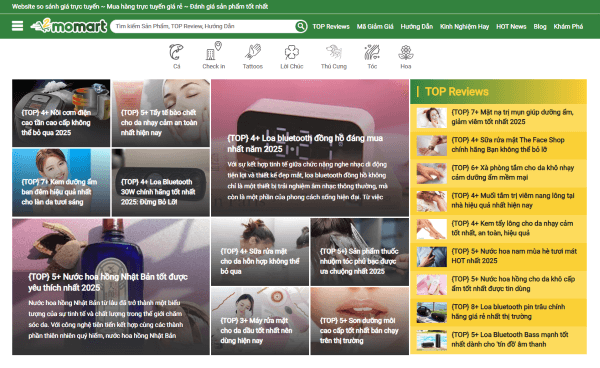Open the Loa bluetooth đồng hồ featured article
Viewport: 600px width, 368px height.
click(310, 148)
